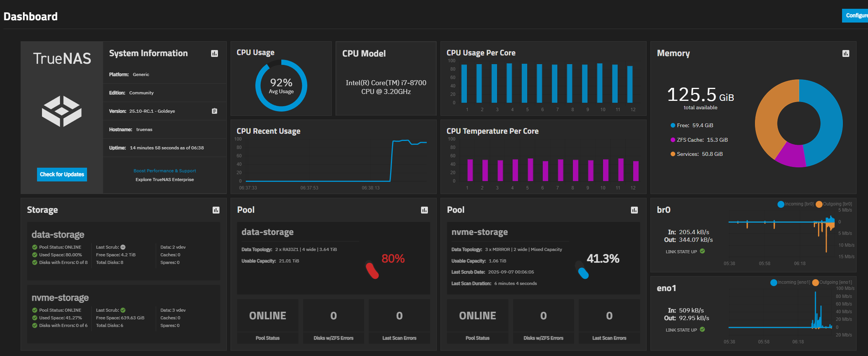This screenshot has height=356, width=868.
Task: Click Check for Updates button
Action: click(62, 175)
